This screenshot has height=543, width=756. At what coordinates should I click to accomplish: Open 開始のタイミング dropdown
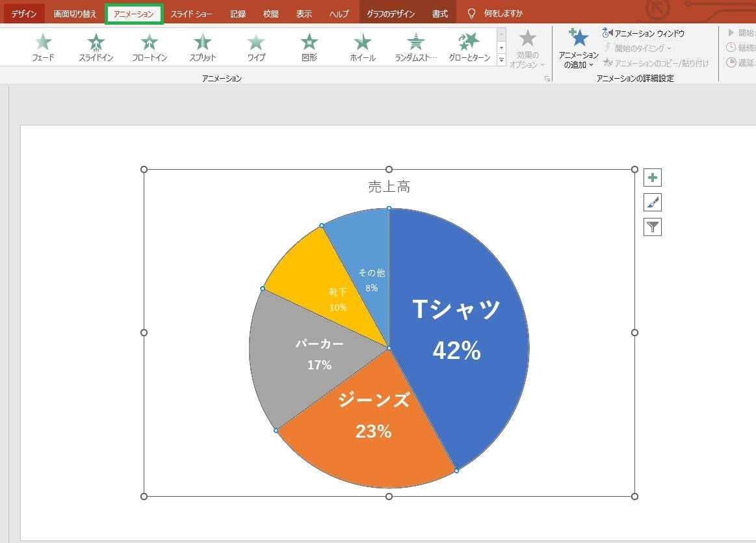(x=637, y=48)
